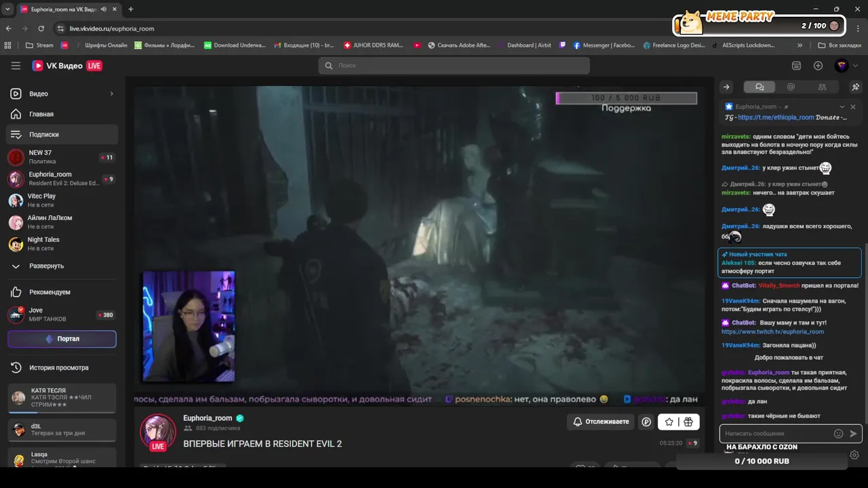This screenshot has height=488, width=868.
Task: Expand subscriptions with Развернуть
Action: point(62,266)
